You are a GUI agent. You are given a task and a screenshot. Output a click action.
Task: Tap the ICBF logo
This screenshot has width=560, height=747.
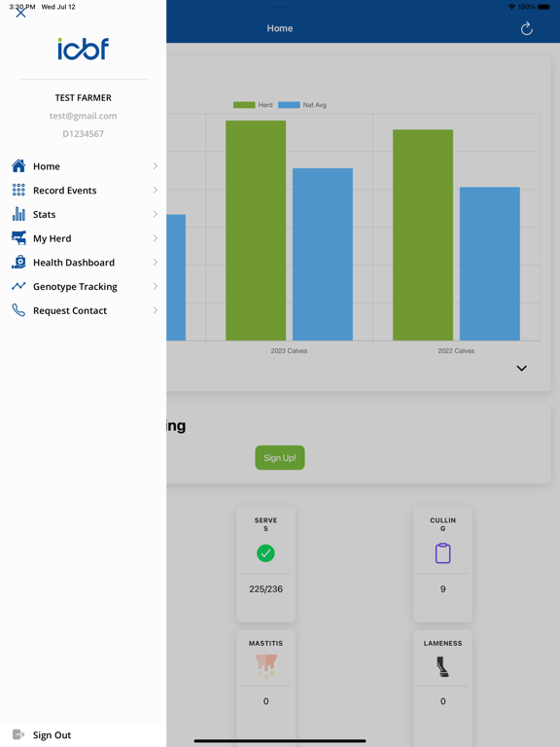coord(84,49)
